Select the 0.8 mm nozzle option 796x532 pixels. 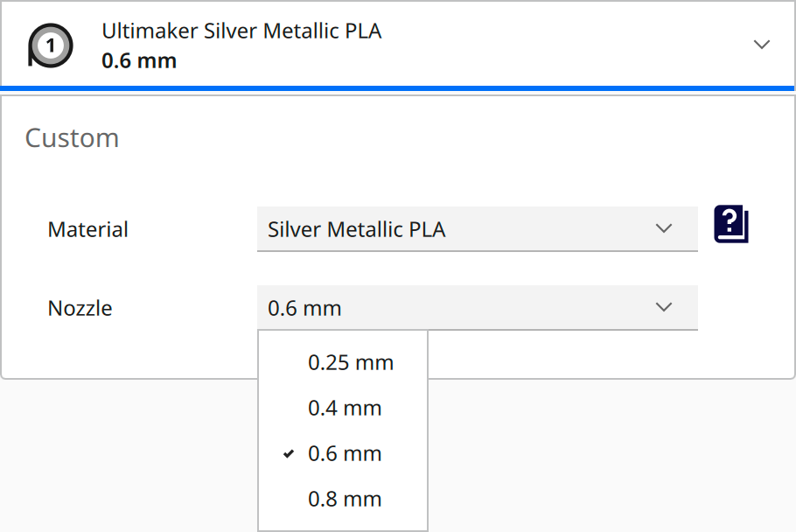(x=346, y=499)
